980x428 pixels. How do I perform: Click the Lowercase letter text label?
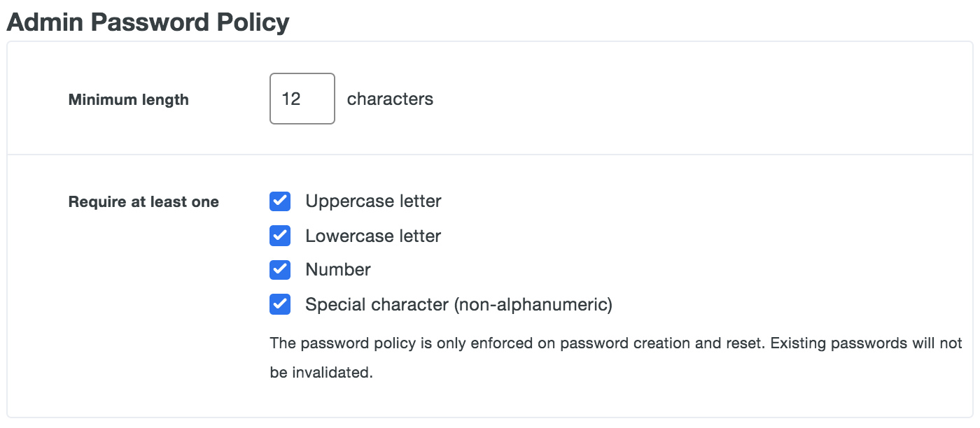coord(372,236)
